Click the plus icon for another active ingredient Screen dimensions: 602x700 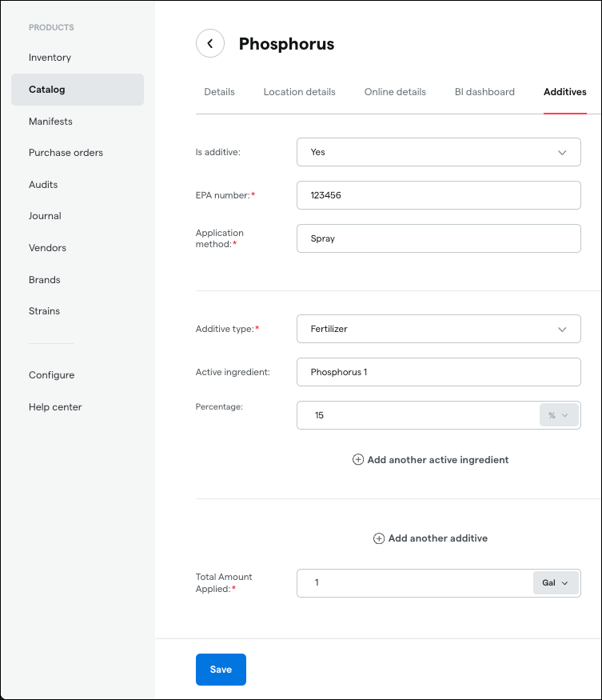point(358,459)
